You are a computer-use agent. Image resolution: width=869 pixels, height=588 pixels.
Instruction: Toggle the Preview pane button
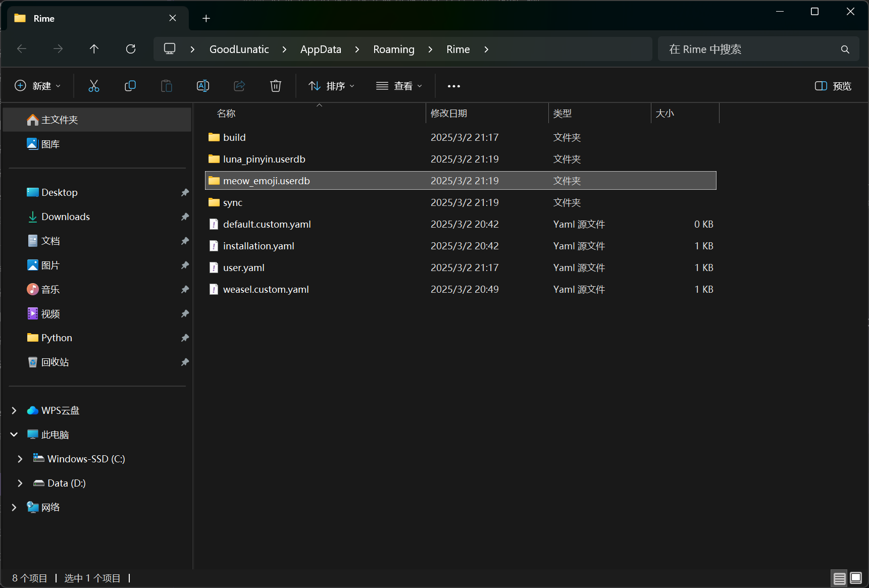pos(833,86)
